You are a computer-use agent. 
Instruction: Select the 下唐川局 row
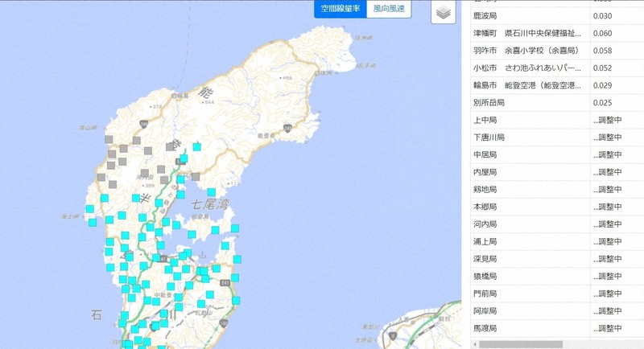[x=557, y=138]
